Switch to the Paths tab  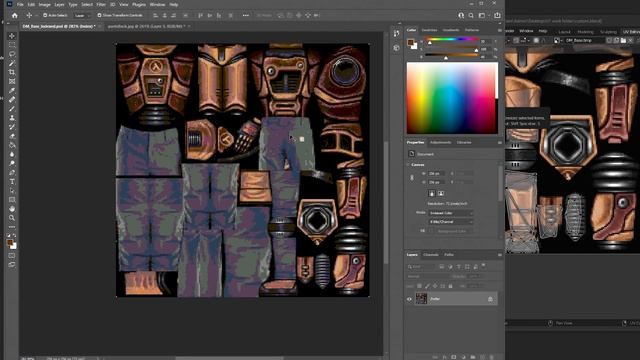pos(449,255)
